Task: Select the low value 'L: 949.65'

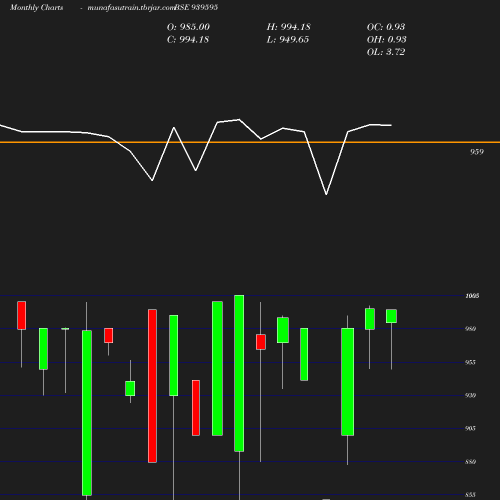Action: click(x=288, y=40)
